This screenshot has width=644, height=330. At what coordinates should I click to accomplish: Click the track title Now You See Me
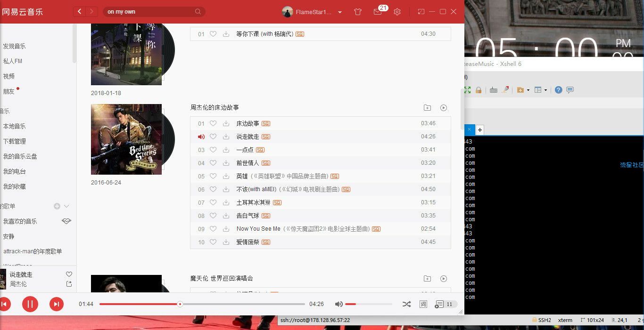coord(258,229)
